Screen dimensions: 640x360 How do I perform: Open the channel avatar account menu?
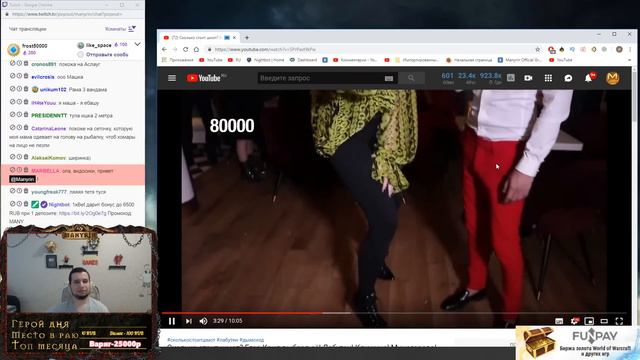tap(613, 78)
